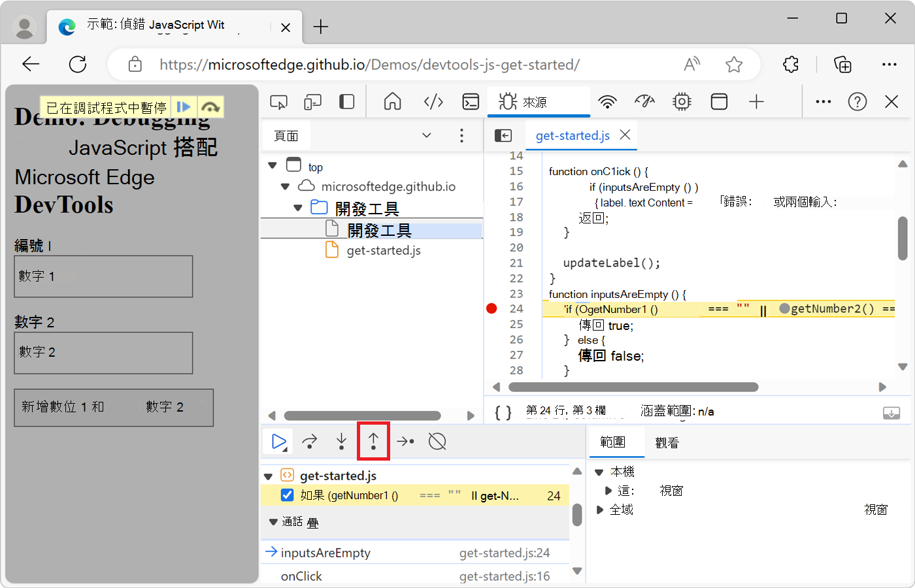
Task: Open the Welcome home tool icon
Action: tap(393, 102)
